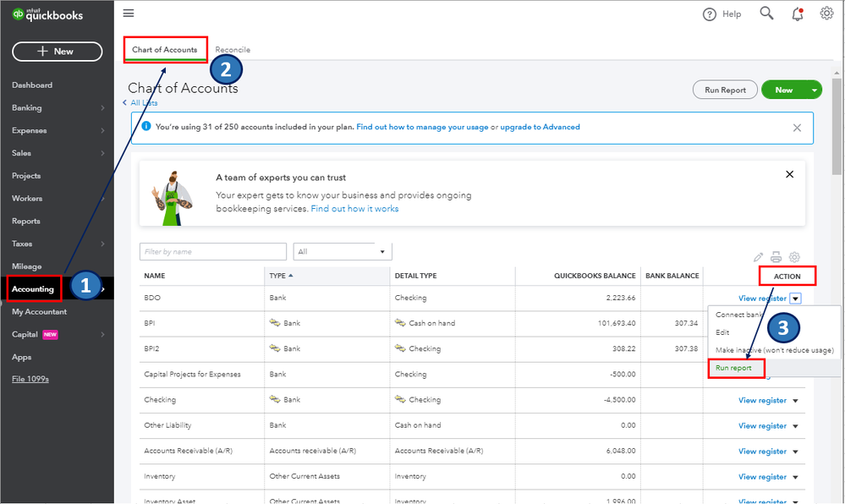Open the green New button dropdown arrow

tap(814, 90)
